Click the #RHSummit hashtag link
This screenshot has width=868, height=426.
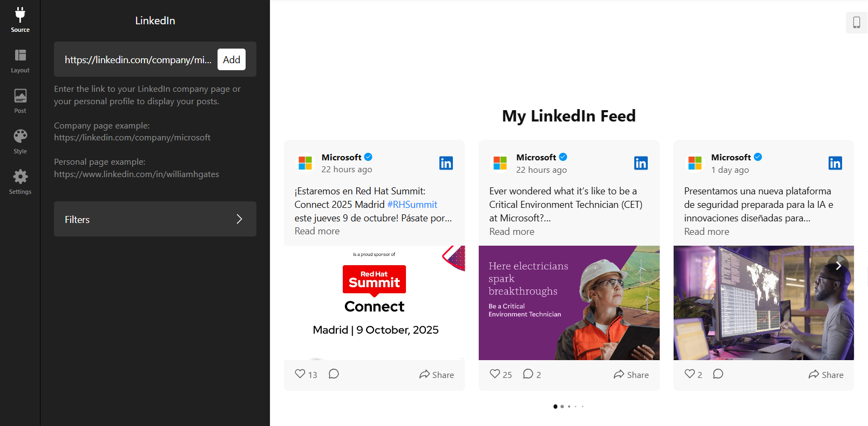pyautogui.click(x=412, y=205)
